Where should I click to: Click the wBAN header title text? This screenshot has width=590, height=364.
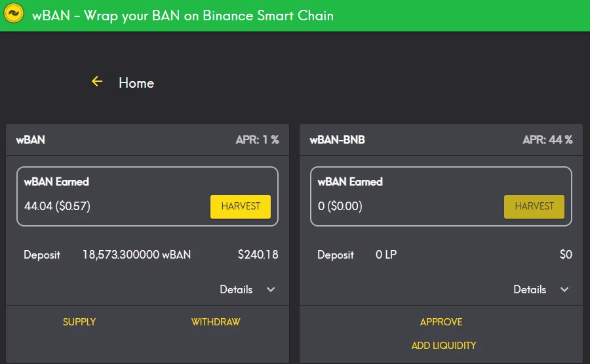[183, 16]
